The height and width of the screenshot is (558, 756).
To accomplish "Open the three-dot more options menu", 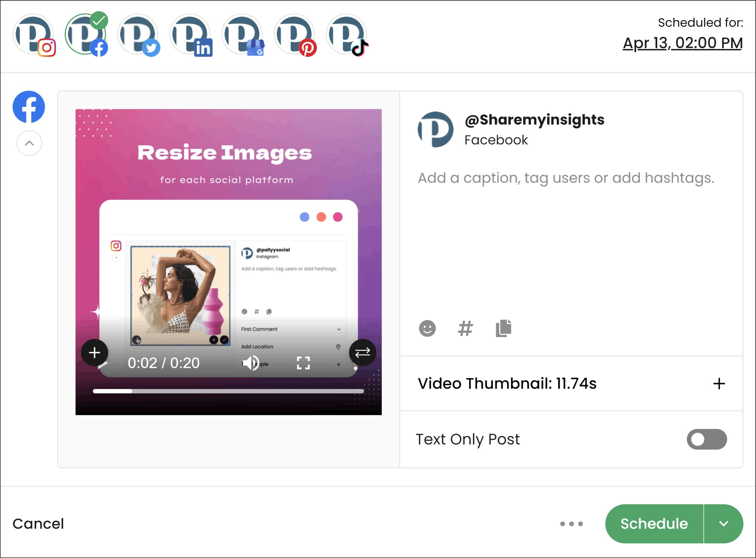I will (571, 524).
